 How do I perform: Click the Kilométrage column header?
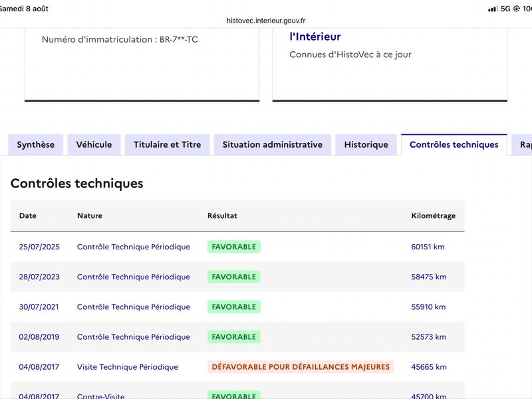(x=434, y=215)
